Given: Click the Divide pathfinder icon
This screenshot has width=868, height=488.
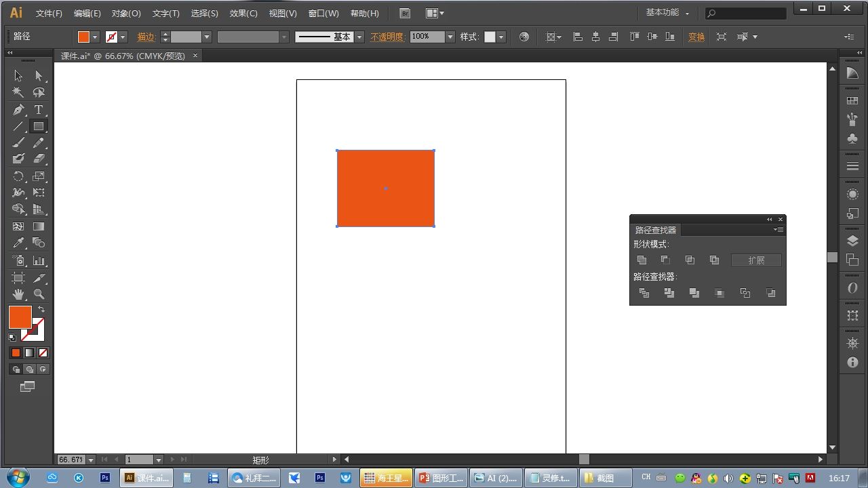Looking at the screenshot, I should pyautogui.click(x=644, y=293).
